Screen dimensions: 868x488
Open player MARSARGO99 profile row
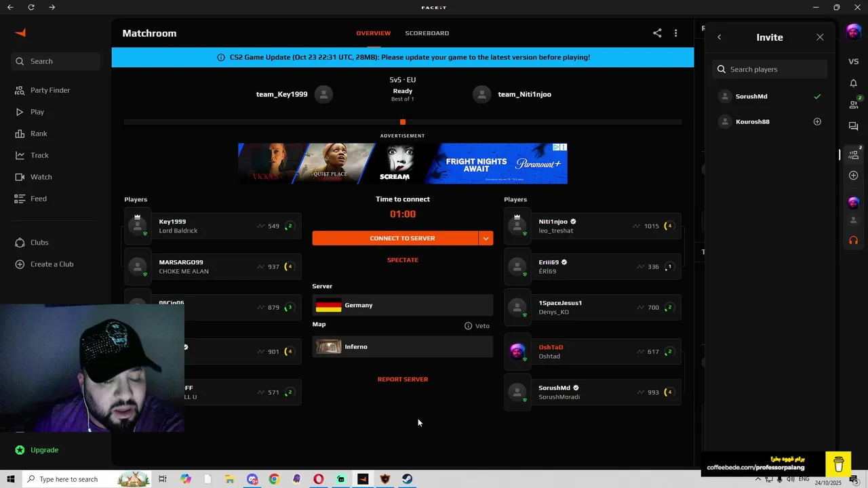click(213, 267)
